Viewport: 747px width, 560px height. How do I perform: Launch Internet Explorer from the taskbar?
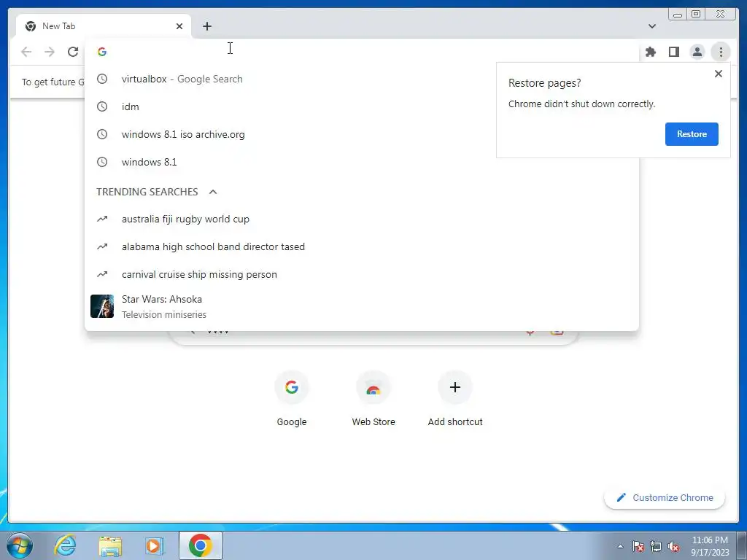(x=65, y=545)
